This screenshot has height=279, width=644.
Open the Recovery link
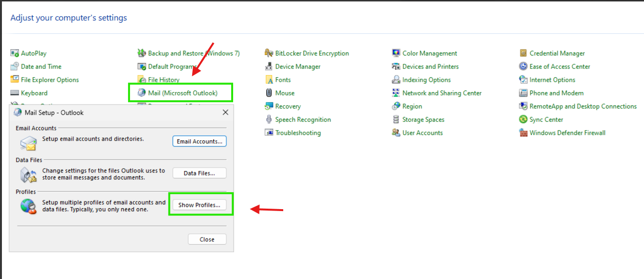point(288,106)
